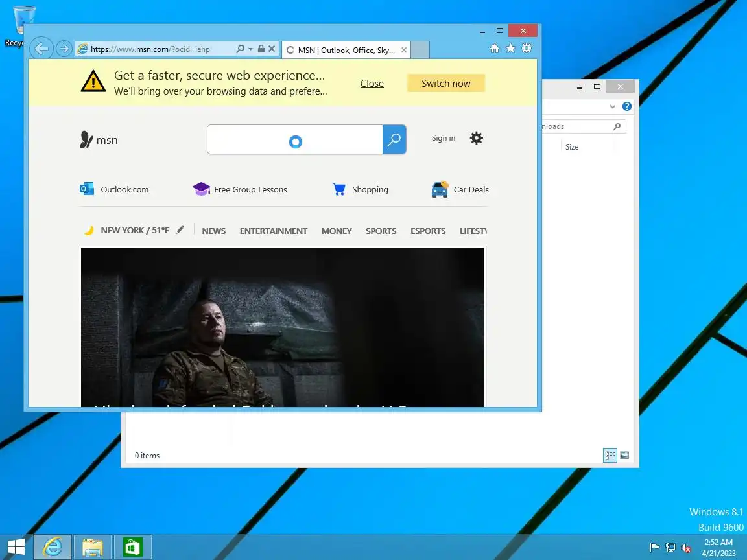Click the File Explorer search Downloads box
747x560 pixels.
[x=584, y=126]
